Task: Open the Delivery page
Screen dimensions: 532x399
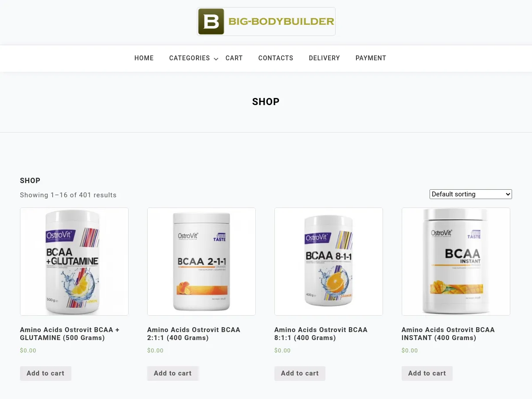Action: (x=325, y=58)
